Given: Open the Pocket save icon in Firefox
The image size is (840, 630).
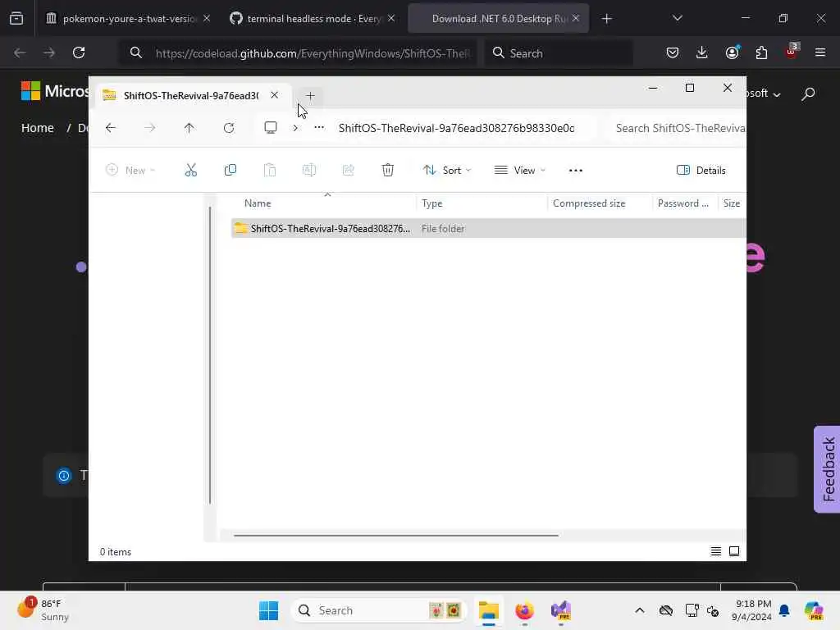Looking at the screenshot, I should [x=673, y=52].
